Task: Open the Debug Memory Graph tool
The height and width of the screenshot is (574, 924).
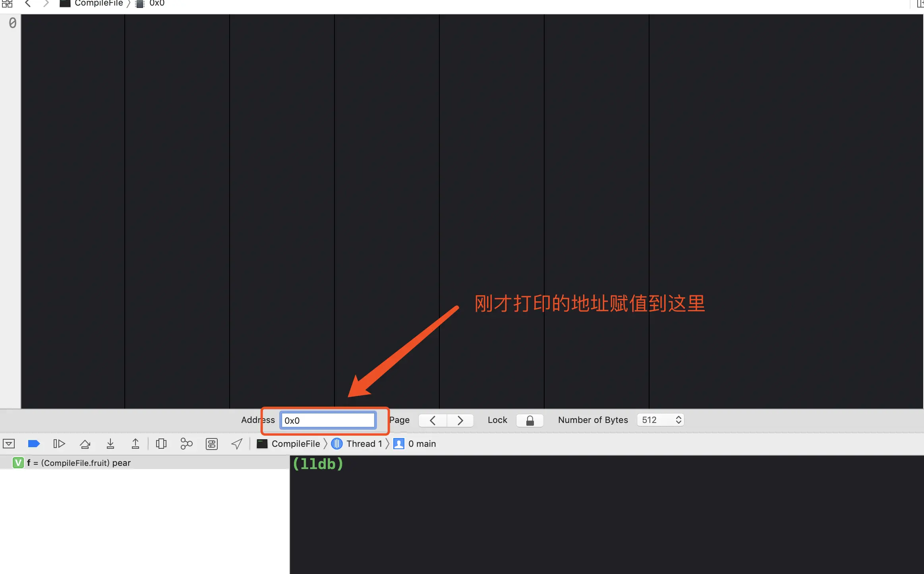Action: point(186,444)
